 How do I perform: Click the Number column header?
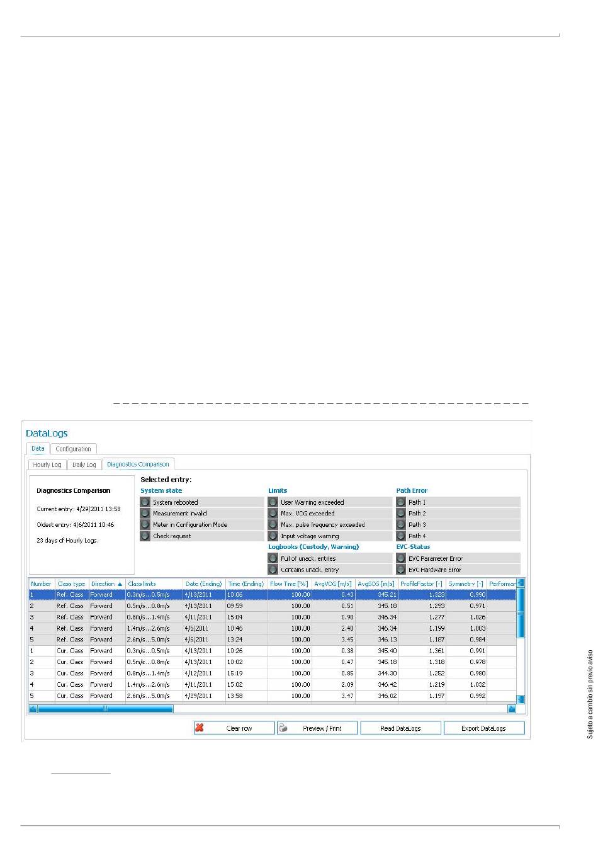click(42, 584)
